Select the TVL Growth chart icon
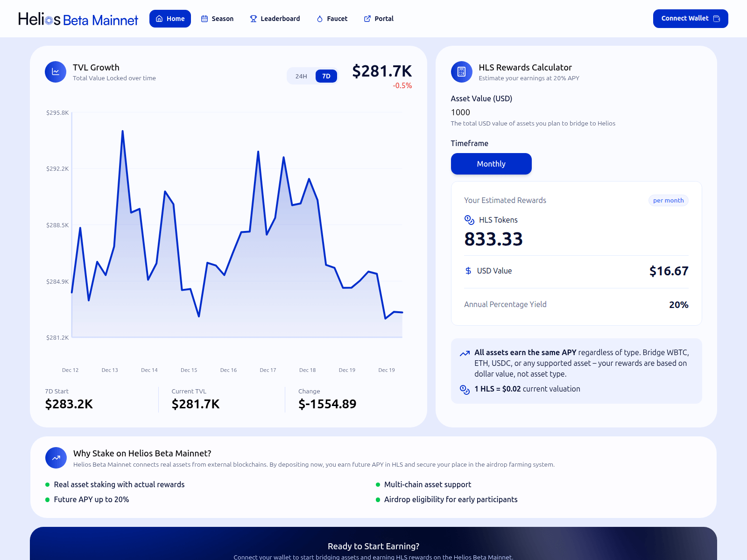Image resolution: width=747 pixels, height=560 pixels. [x=55, y=72]
